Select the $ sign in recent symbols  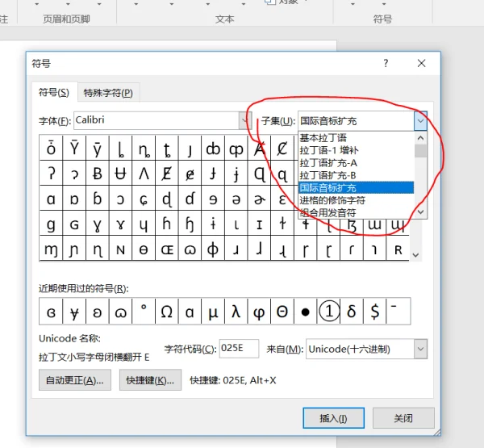(375, 312)
